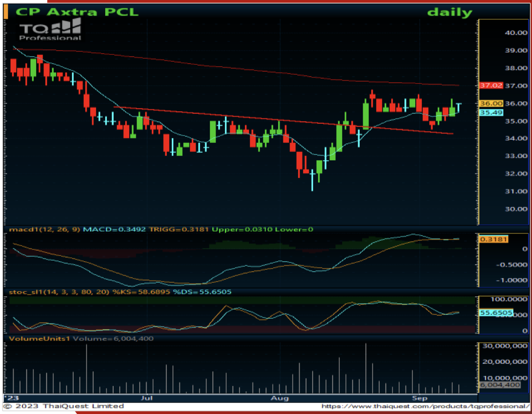The width and height of the screenshot is (532, 414).
Task: Click the Aug marker on time axis
Action: [x=280, y=398]
